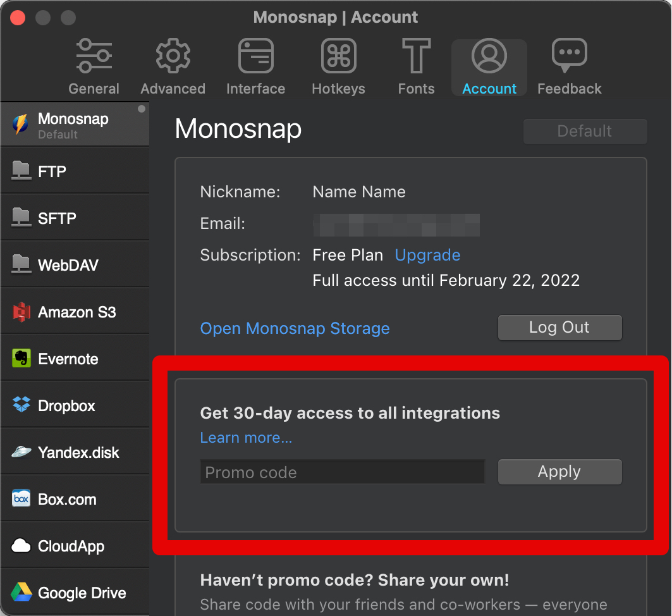
Task: Click the Log Out button
Action: tap(559, 328)
